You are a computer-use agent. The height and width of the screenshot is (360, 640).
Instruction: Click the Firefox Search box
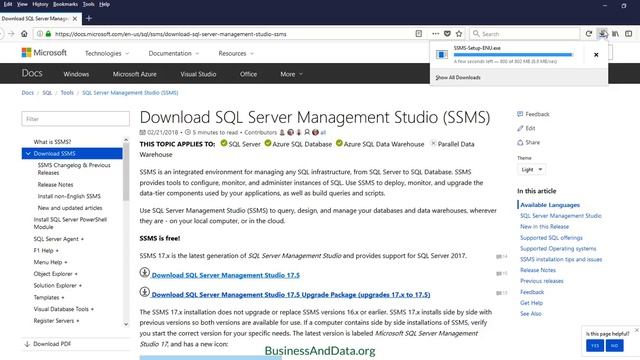pyautogui.click(x=524, y=34)
